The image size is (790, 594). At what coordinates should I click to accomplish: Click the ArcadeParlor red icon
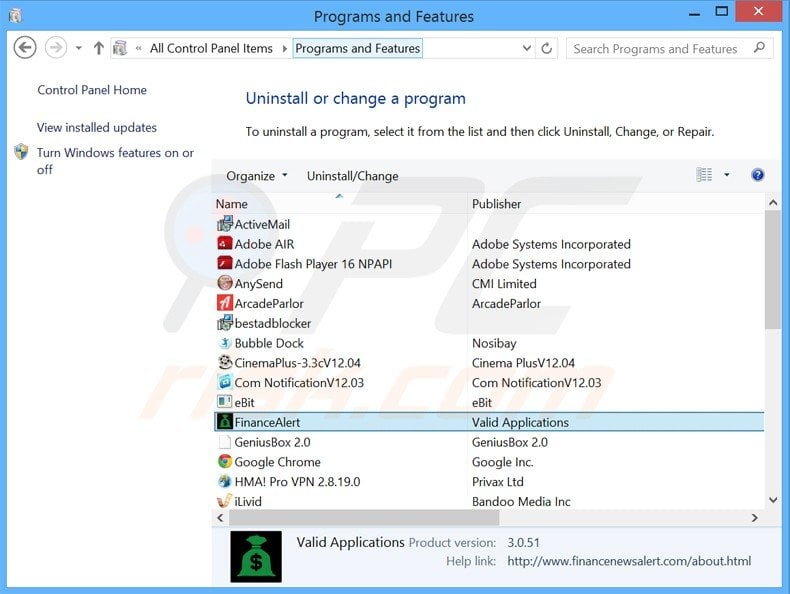[225, 303]
